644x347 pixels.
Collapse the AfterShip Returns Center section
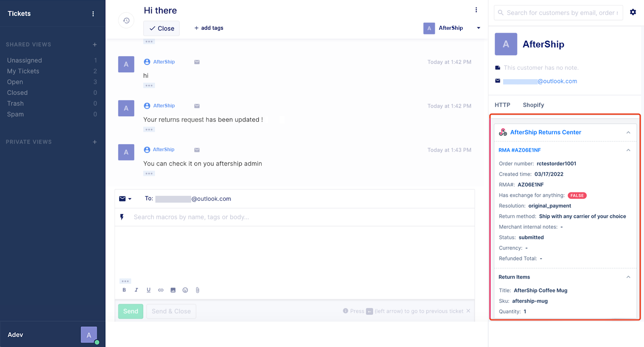[628, 132]
